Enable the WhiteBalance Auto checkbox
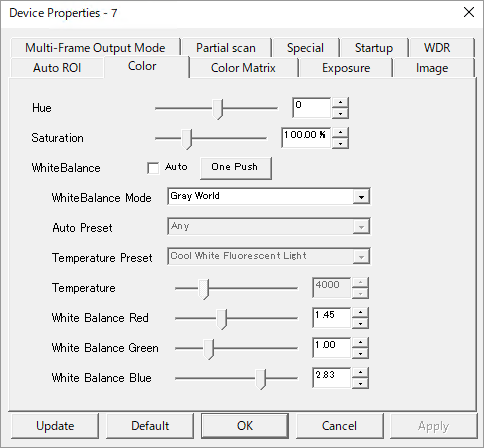The image size is (484, 448). [153, 168]
